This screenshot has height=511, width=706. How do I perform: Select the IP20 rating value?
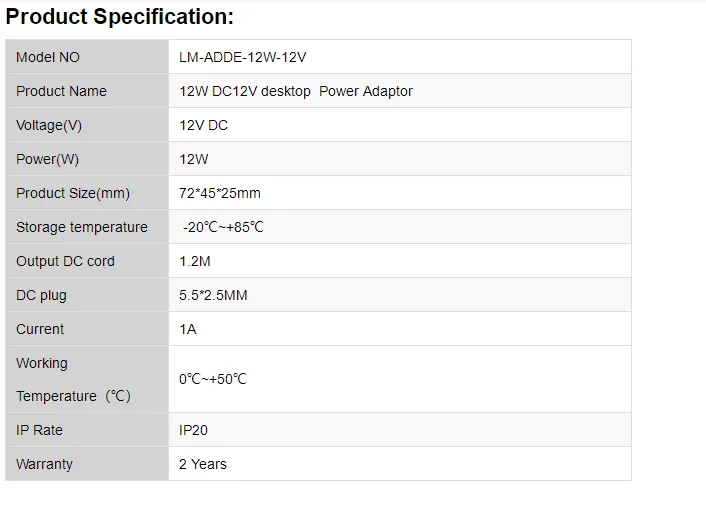(195, 430)
